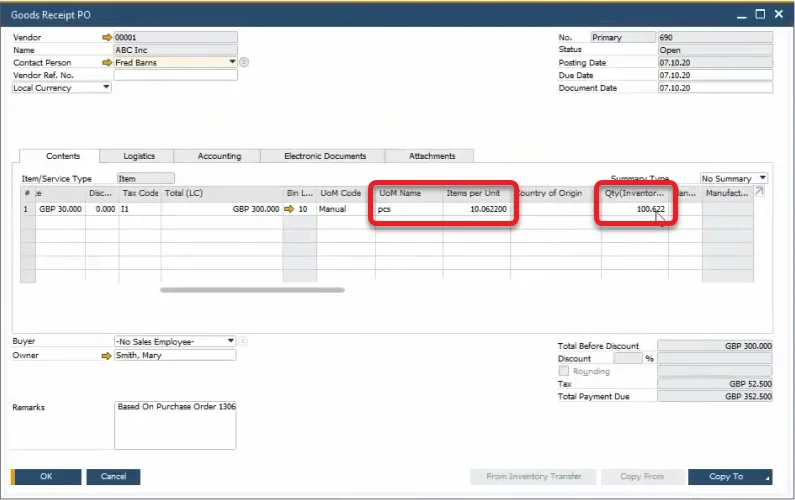This screenshot has height=500, width=795.
Task: Click the Bin Location link arrow in row 1
Action: pos(290,210)
